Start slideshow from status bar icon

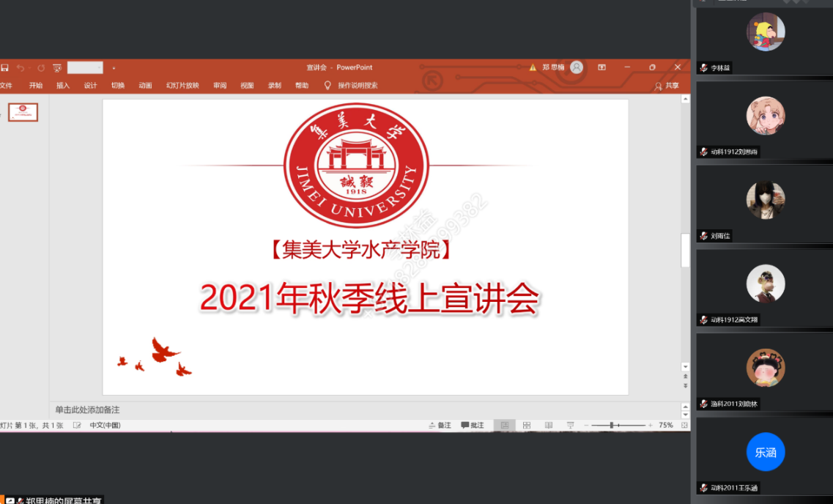tap(570, 426)
